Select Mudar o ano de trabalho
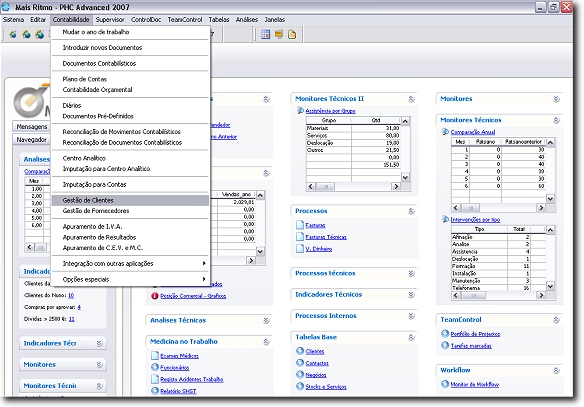Screen dimensions: 584x407 (x=130, y=32)
